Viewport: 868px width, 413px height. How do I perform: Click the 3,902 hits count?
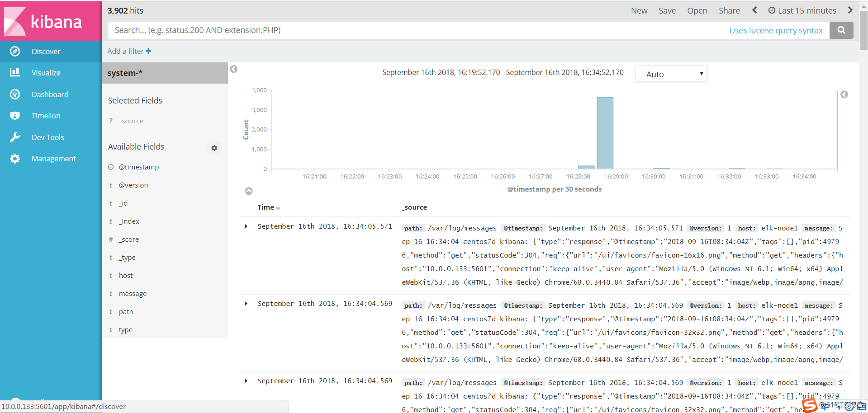tap(125, 10)
